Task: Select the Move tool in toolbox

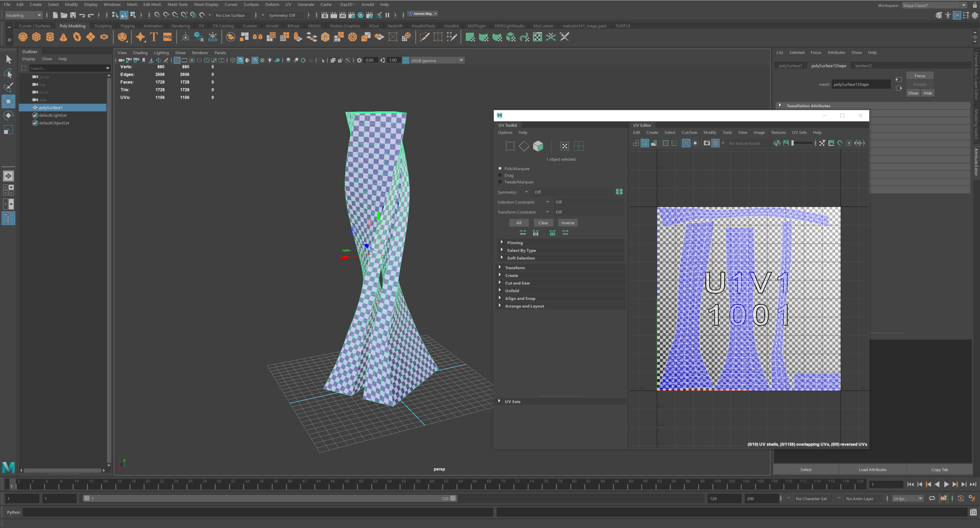Action: coord(8,101)
